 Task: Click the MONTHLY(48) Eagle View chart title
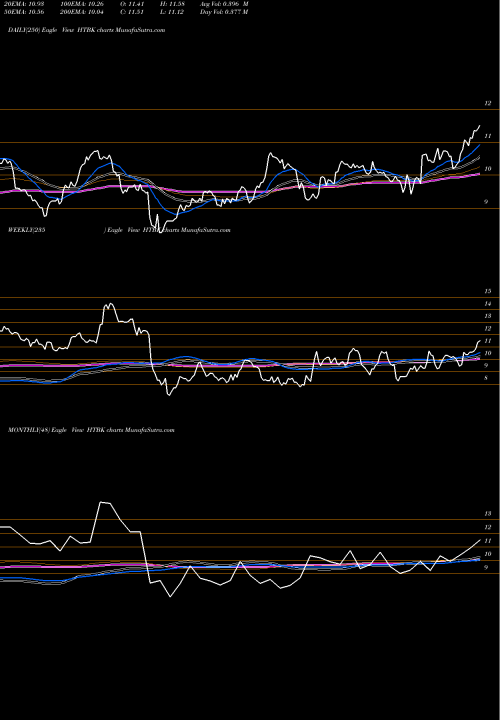click(x=91, y=430)
